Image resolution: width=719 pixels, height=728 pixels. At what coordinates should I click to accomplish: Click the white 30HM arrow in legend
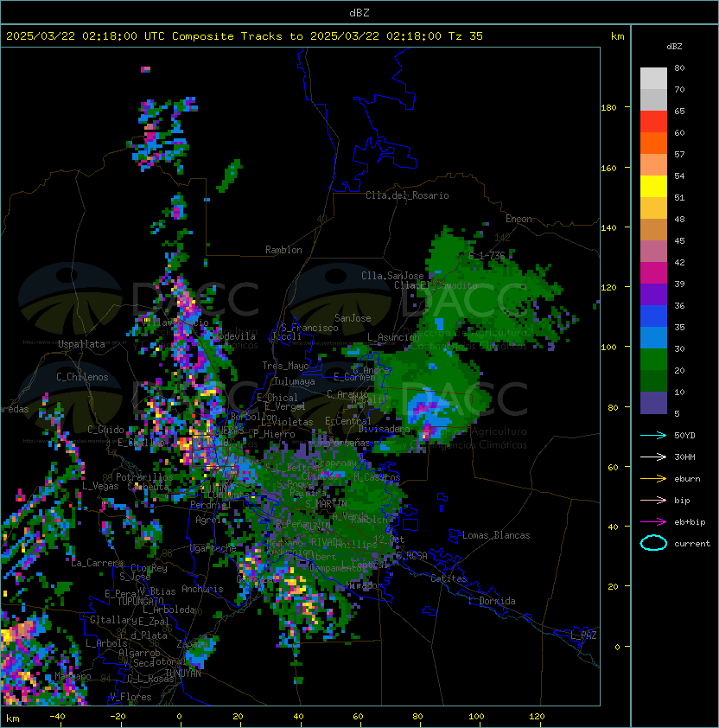coord(653,457)
